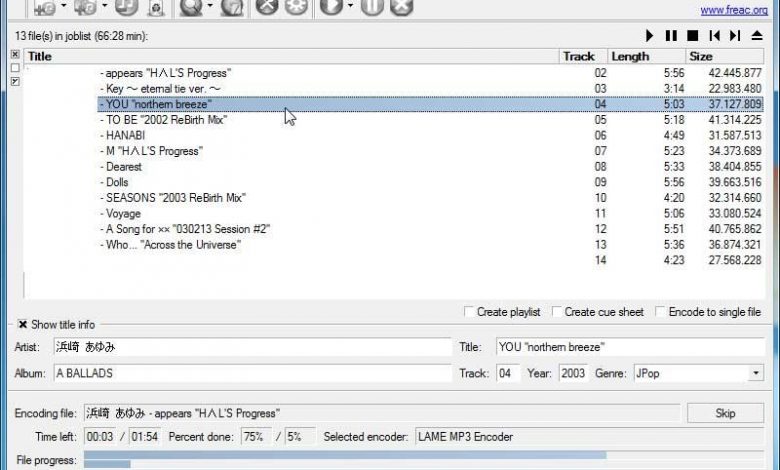The width and height of the screenshot is (780, 470).
Task: Click the Skip button
Action: (725, 413)
